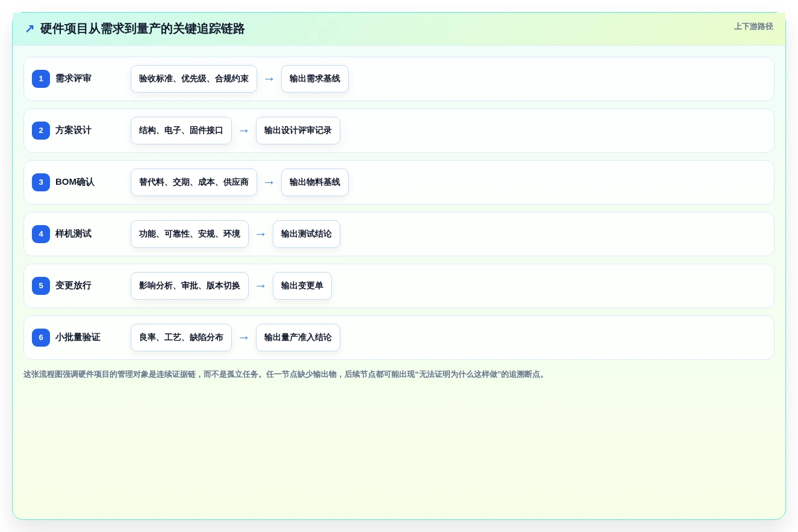Click the 良率、工艺、缺陷分布 box

[x=181, y=338]
